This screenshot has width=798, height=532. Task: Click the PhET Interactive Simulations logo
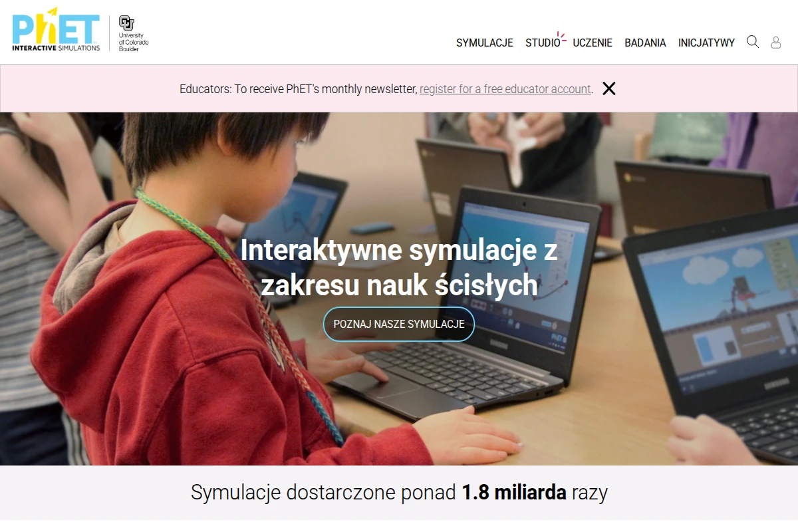(56, 30)
